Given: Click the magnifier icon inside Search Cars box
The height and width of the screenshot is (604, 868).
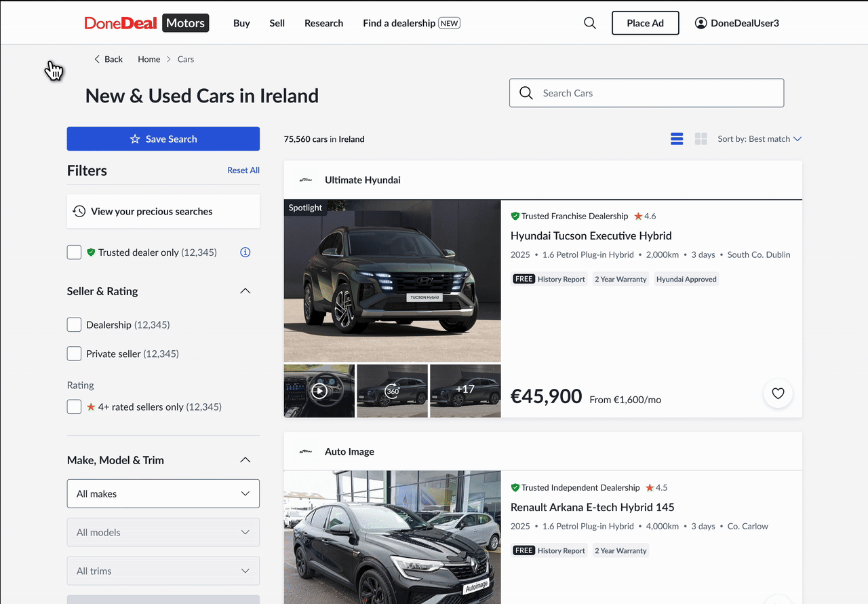Looking at the screenshot, I should [526, 93].
